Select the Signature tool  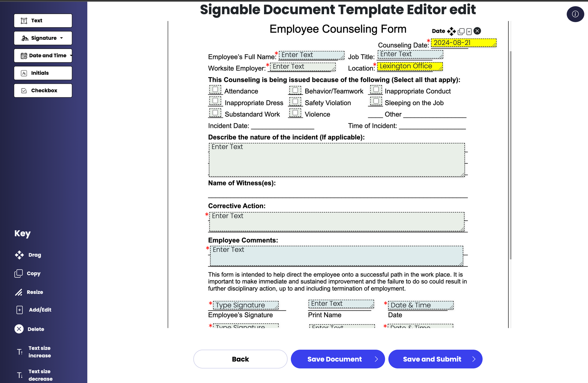tap(43, 38)
